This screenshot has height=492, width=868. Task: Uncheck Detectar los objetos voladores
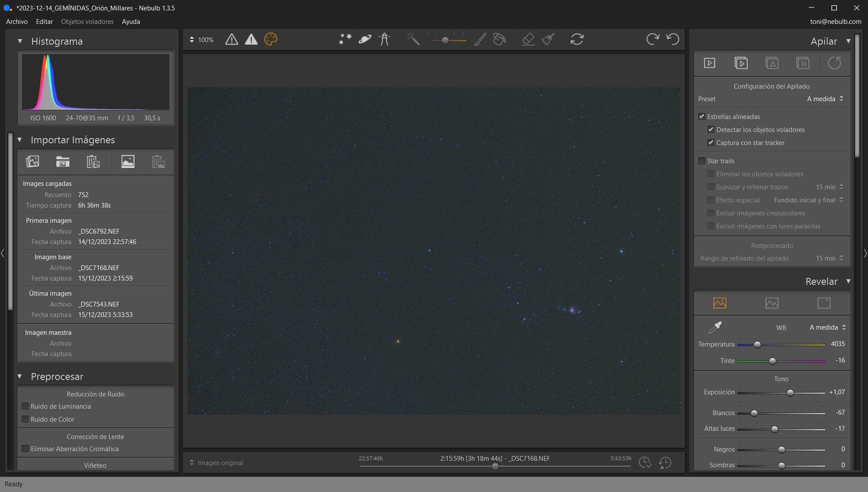point(711,129)
